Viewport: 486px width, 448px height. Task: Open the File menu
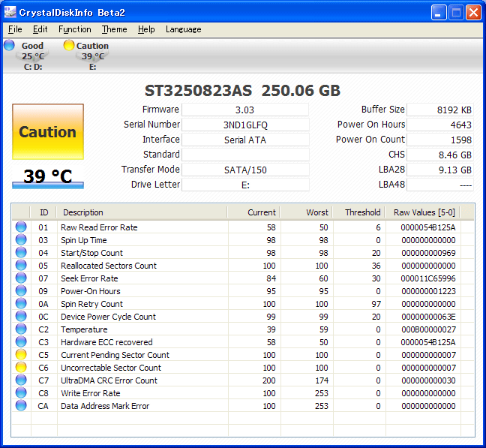[x=15, y=29]
